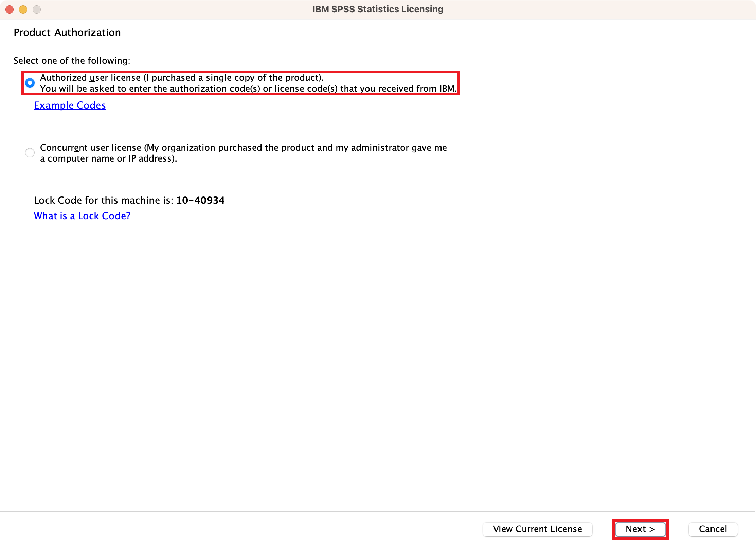Minimize the licensing window with yellow button

(x=23, y=10)
